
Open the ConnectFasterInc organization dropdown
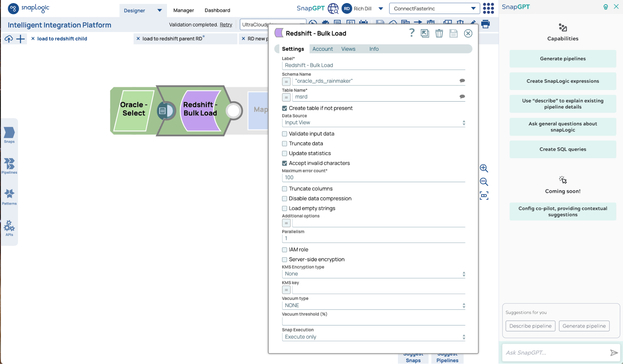(x=434, y=9)
